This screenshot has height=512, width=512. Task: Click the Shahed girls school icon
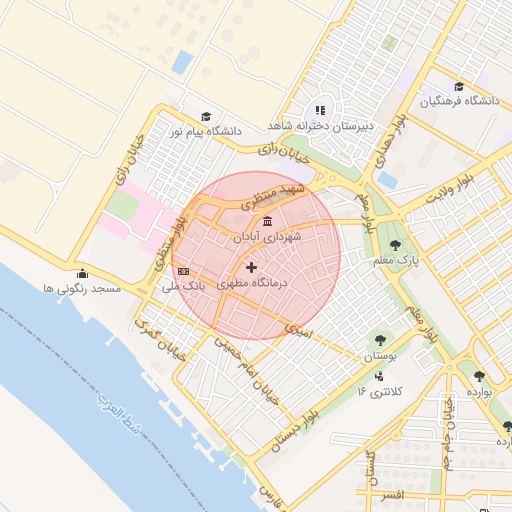coord(320,110)
